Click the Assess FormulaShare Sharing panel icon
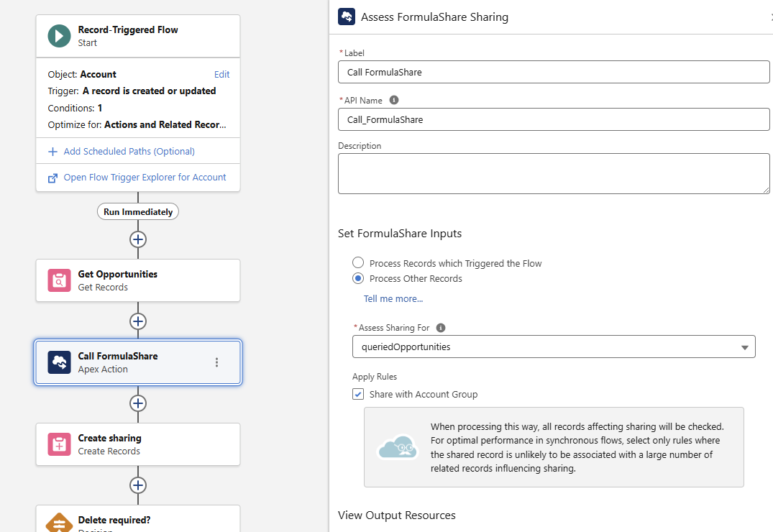Image resolution: width=773 pixels, height=532 pixels. point(346,16)
